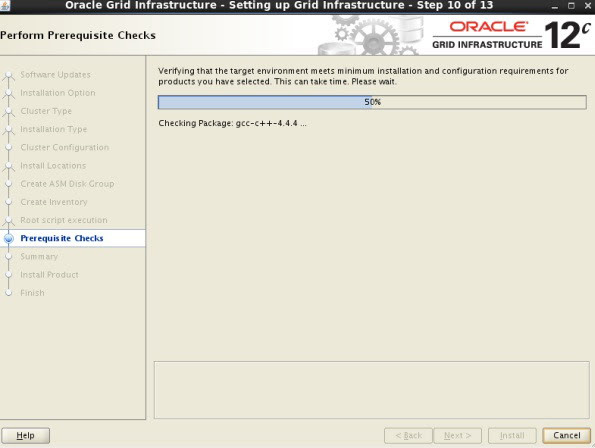Select the Cluster Type step

coord(46,111)
